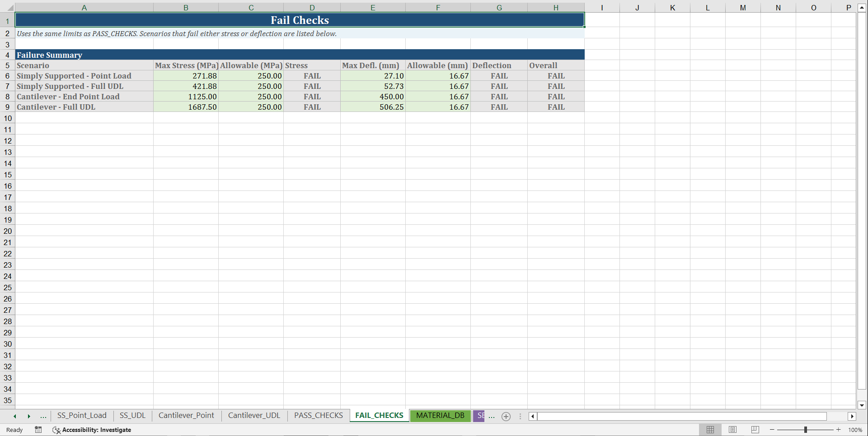Zoom in using the plus icon
Viewport: 868px width, 436px height.
(839, 429)
